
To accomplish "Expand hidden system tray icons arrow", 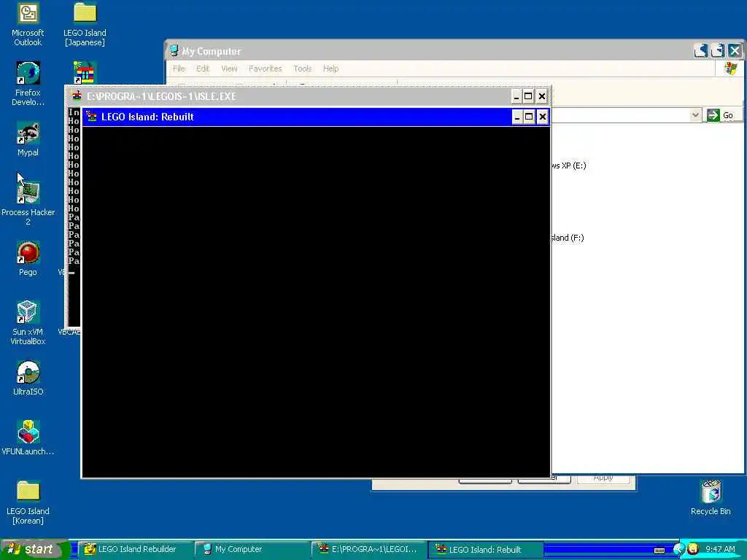I will click(678, 550).
